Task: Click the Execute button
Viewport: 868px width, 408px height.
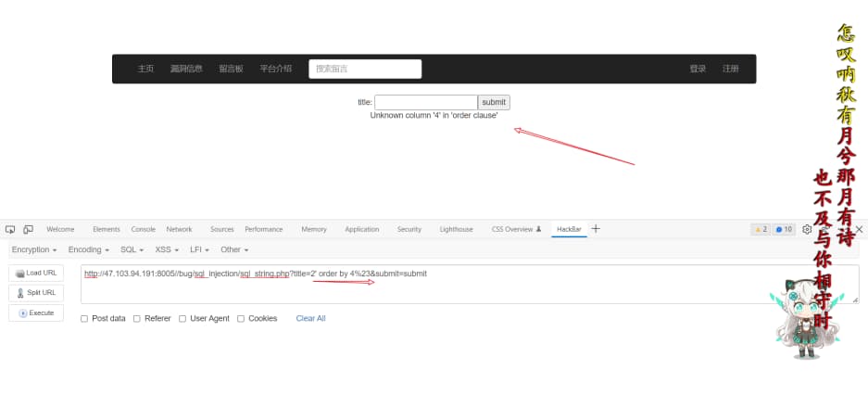Action: (36, 313)
